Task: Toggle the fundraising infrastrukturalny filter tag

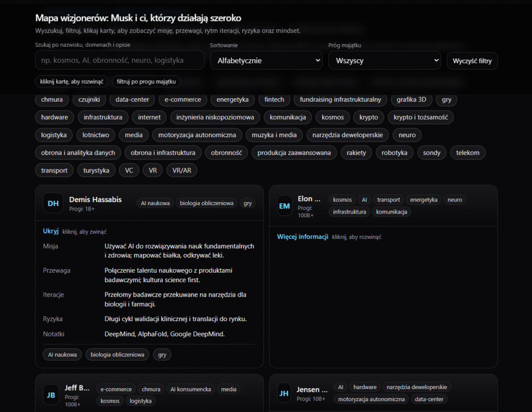Action: click(x=340, y=99)
